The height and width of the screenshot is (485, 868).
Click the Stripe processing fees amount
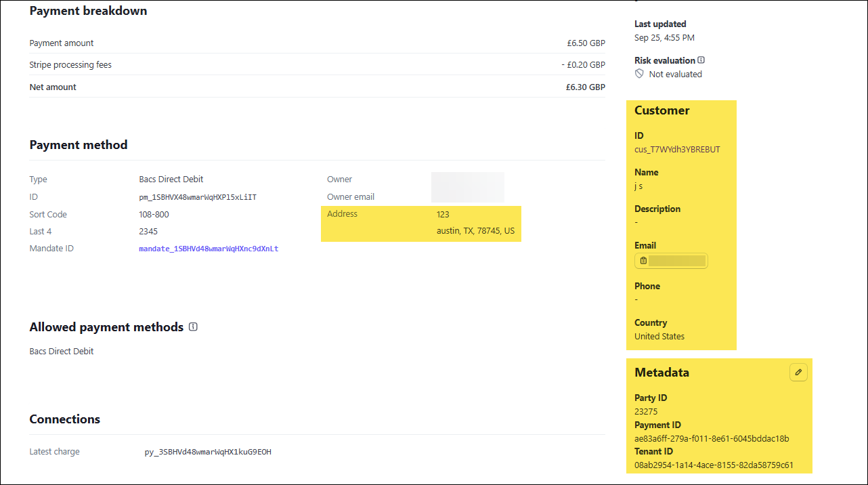(583, 65)
